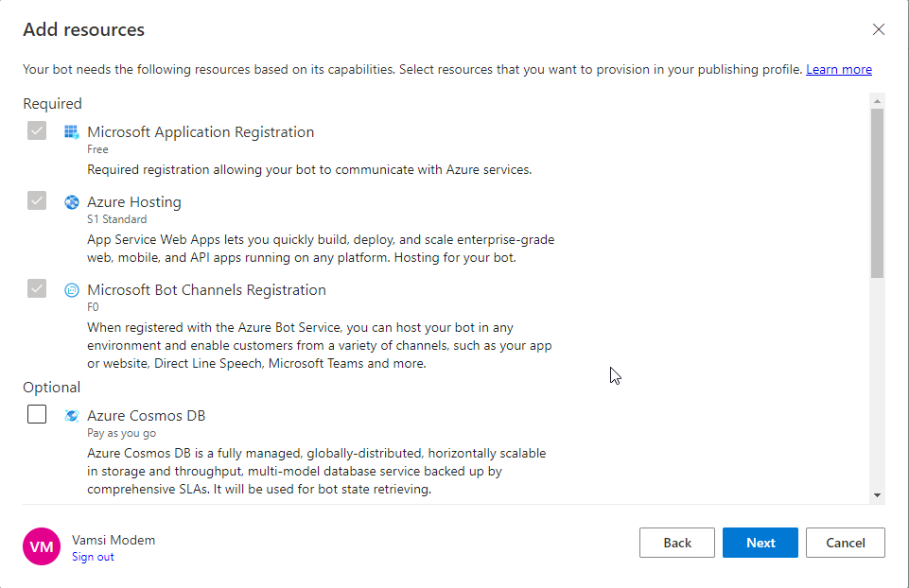Image resolution: width=909 pixels, height=588 pixels.
Task: Click the Sign out link
Action: point(93,557)
